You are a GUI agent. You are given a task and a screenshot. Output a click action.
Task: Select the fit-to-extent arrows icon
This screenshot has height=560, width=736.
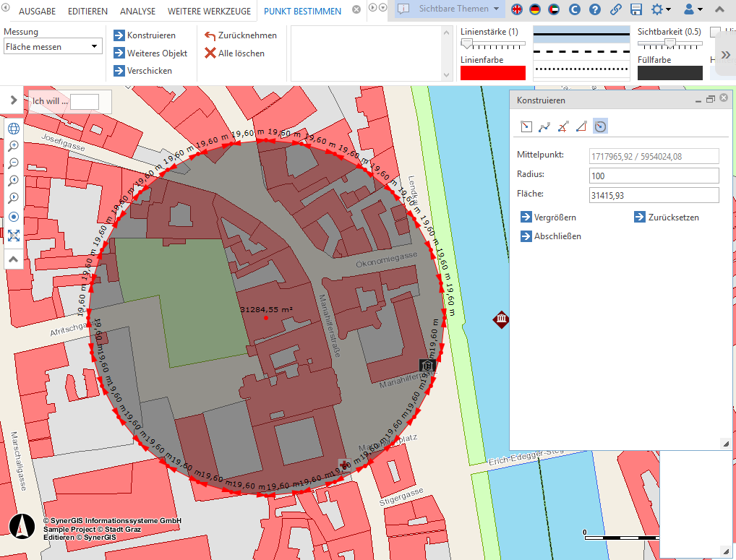(14, 235)
